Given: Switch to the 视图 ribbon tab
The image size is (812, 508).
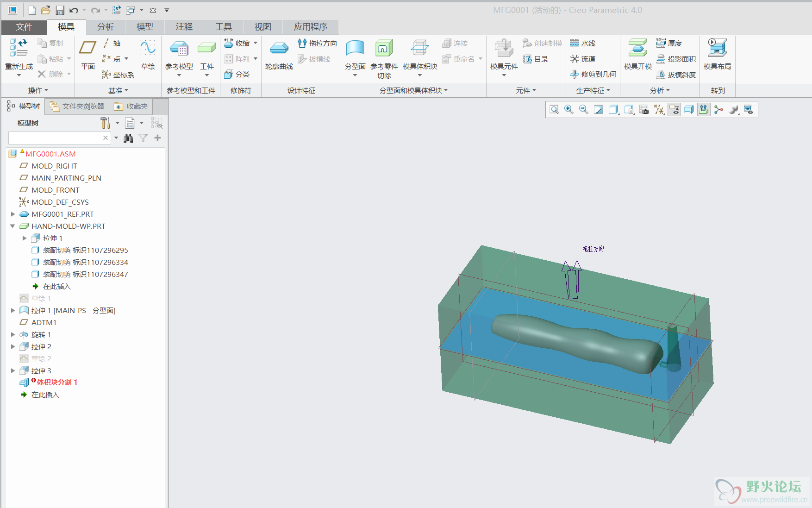Looking at the screenshot, I should 262,27.
